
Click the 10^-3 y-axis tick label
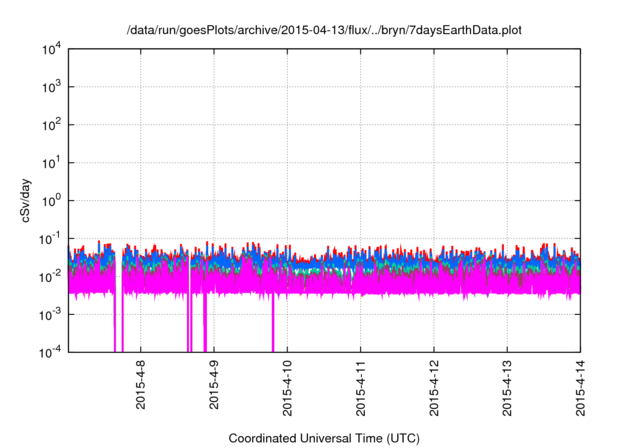[x=50, y=315]
